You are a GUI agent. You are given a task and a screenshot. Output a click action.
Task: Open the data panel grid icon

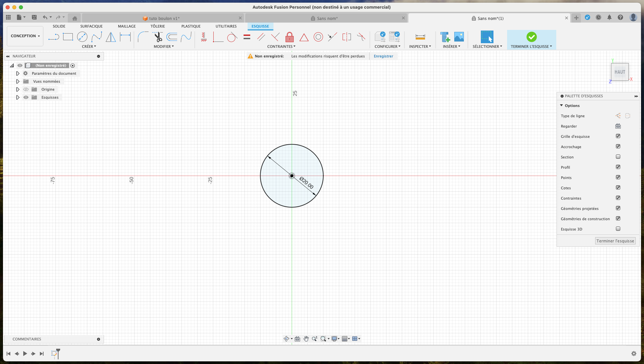click(8, 17)
